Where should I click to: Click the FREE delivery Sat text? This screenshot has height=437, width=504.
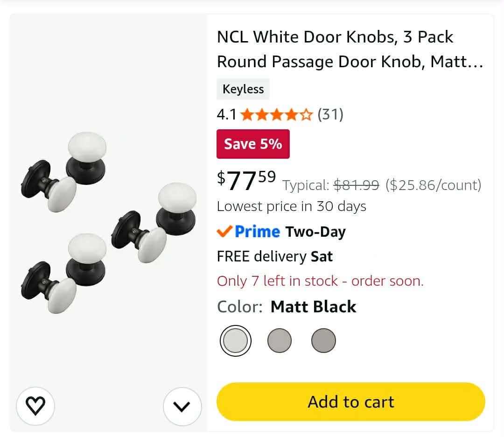point(275,256)
